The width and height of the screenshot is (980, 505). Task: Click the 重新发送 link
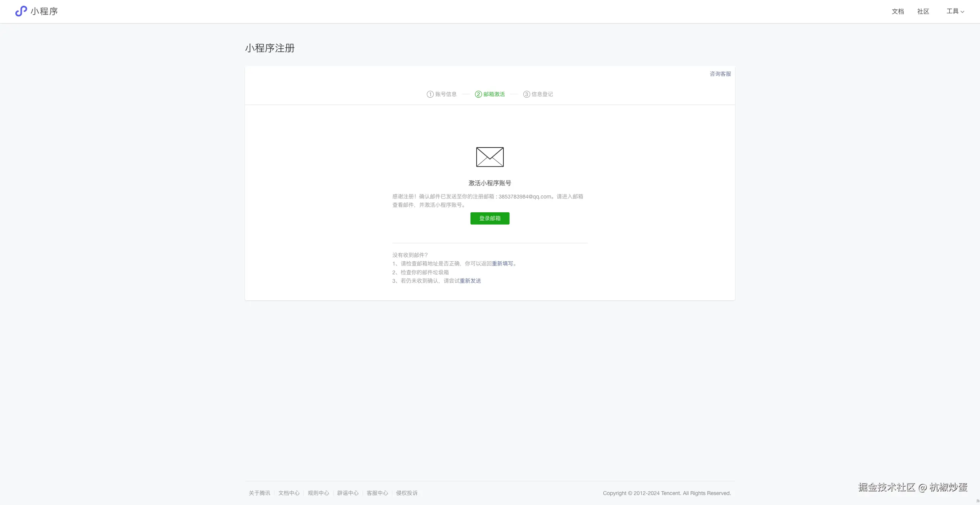[x=470, y=281]
